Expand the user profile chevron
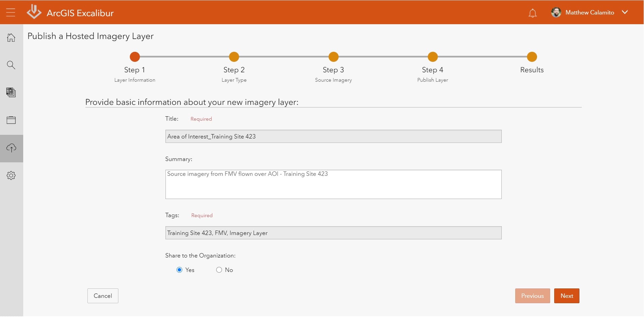 [x=625, y=12]
